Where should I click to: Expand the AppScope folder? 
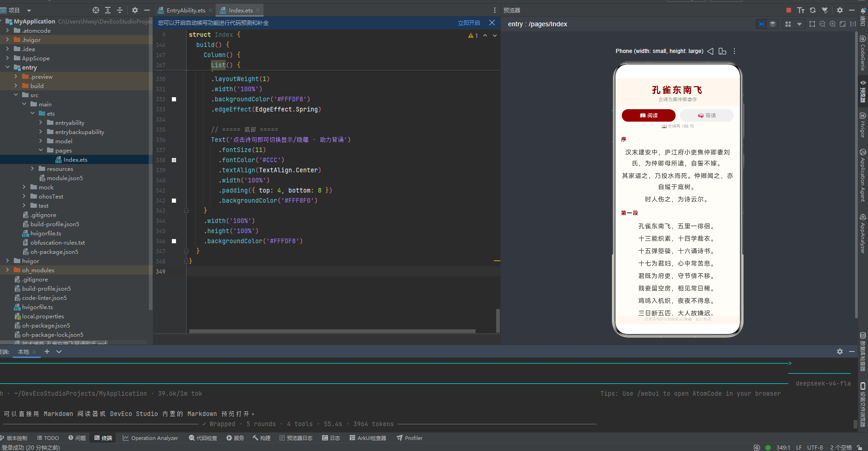coord(7,58)
